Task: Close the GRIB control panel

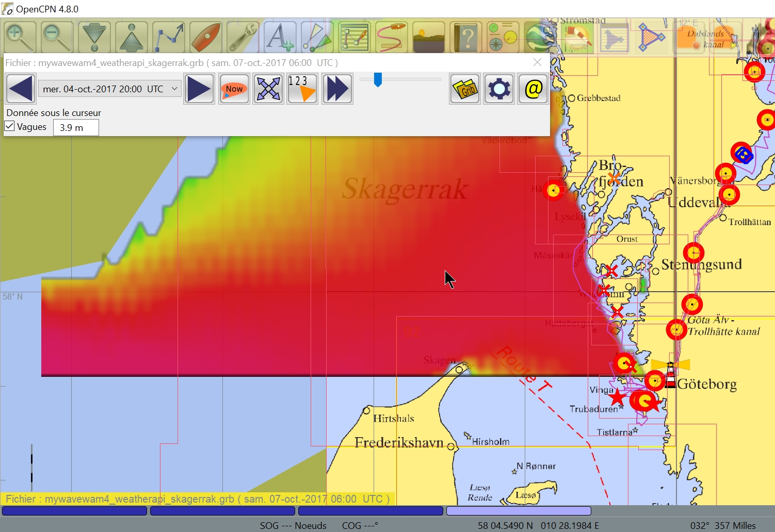Action: click(537, 62)
